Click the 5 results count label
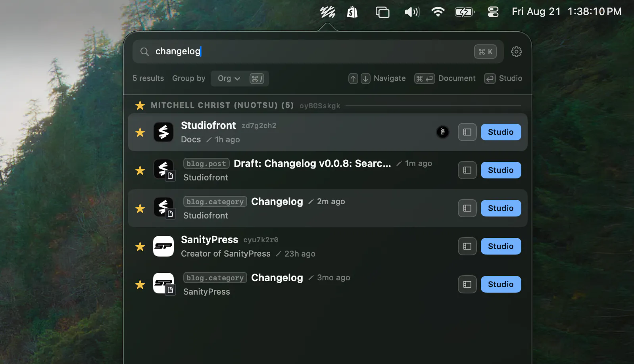This screenshot has height=364, width=634. (x=148, y=78)
